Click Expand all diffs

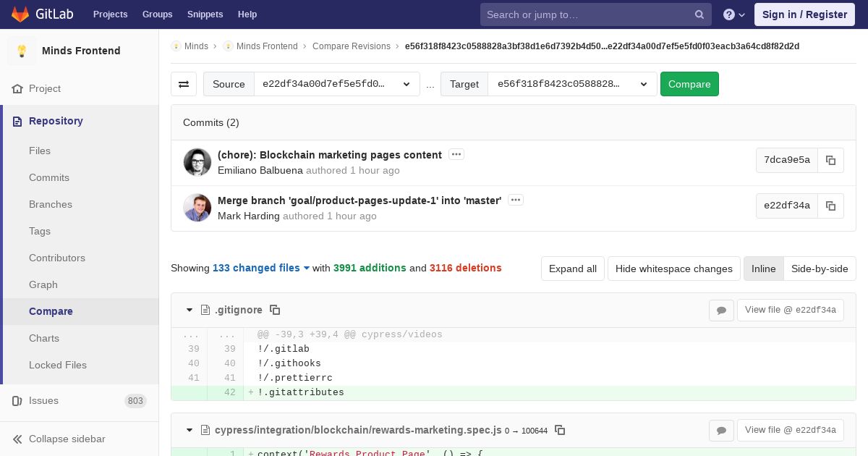click(x=573, y=269)
